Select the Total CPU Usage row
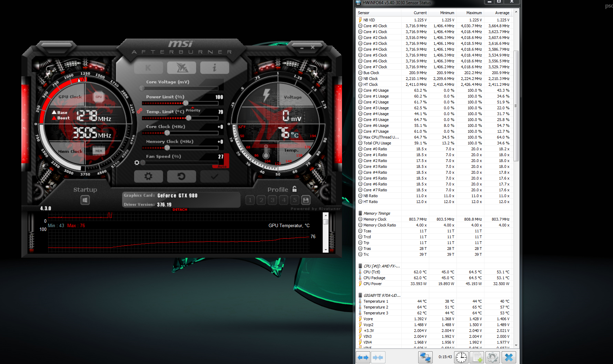Viewport: 613px width, 364px height. (434, 143)
